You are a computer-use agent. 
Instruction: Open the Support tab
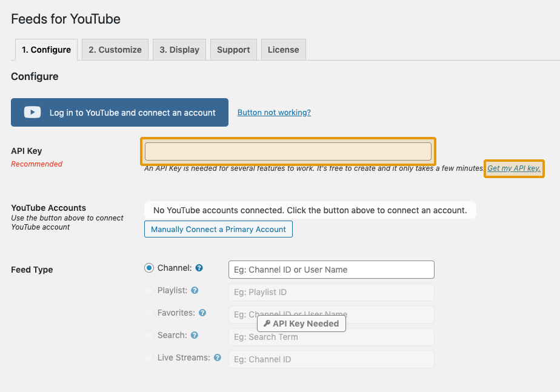(233, 49)
